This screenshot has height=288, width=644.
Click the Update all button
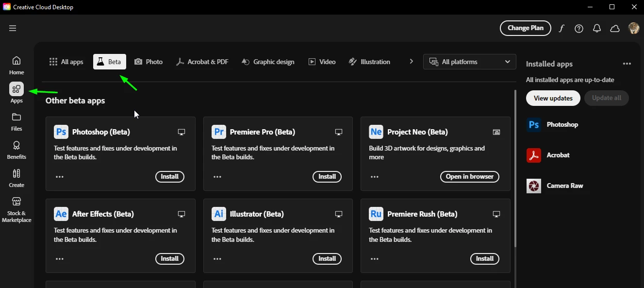coord(607,98)
